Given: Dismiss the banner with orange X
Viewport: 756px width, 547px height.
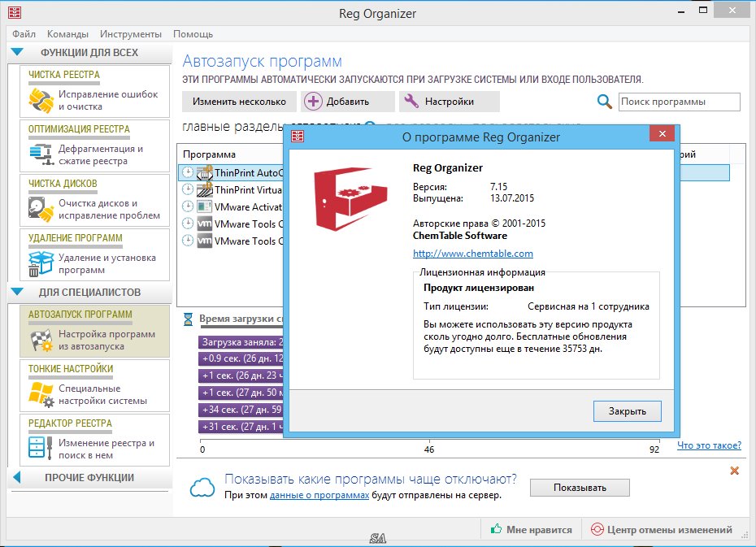Looking at the screenshot, I should point(734,471).
